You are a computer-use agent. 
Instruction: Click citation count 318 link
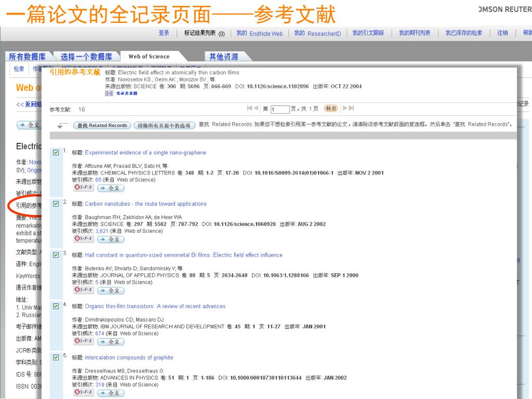pyautogui.click(x=100, y=385)
